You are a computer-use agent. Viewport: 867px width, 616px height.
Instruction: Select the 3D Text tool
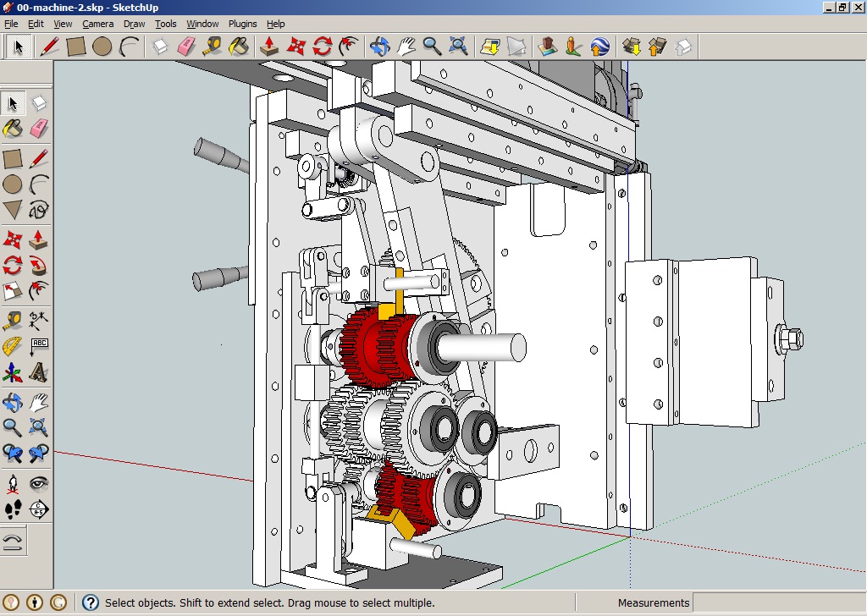coord(38,372)
